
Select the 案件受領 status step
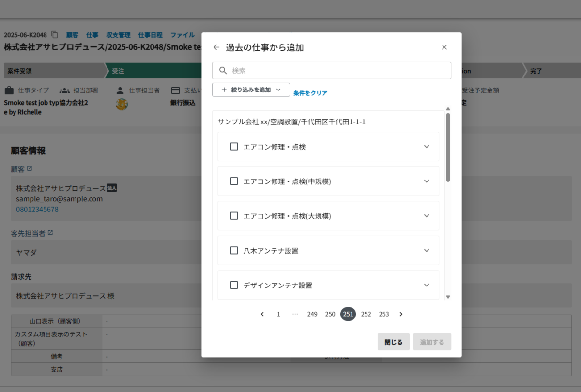tap(54, 71)
